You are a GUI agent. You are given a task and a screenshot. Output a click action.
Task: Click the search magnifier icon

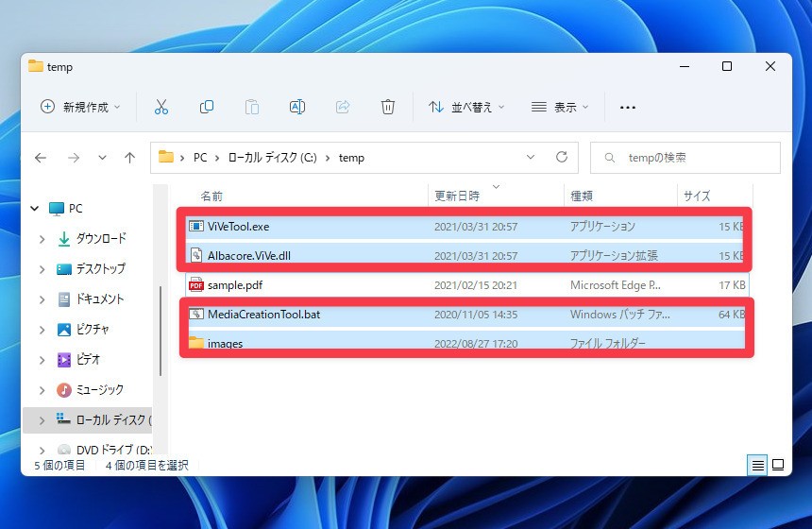610,158
